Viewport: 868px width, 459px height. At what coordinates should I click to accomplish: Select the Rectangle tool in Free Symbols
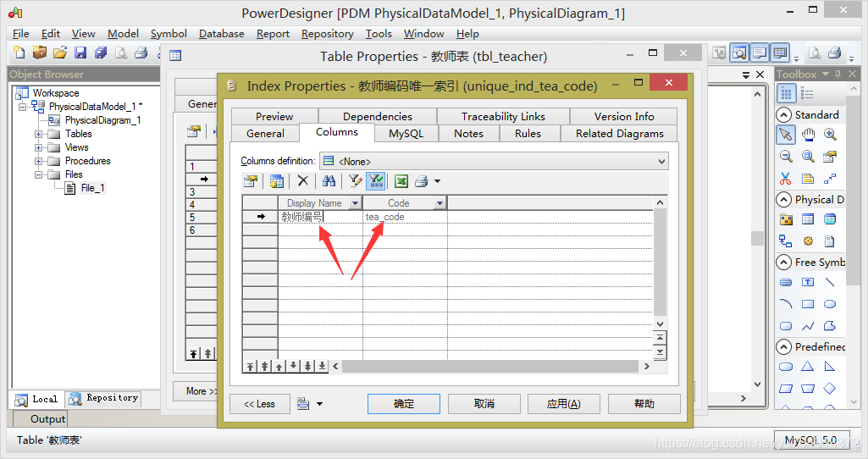coord(808,304)
